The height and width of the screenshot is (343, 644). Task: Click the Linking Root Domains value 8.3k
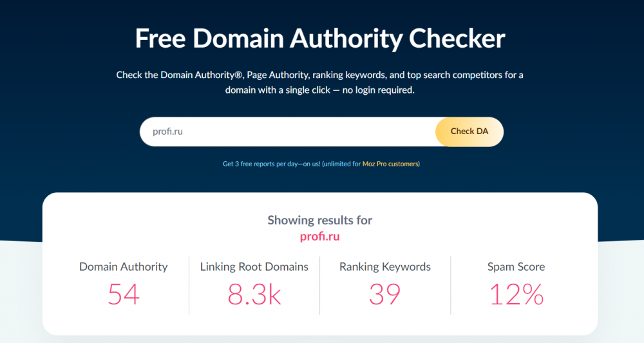254,295
